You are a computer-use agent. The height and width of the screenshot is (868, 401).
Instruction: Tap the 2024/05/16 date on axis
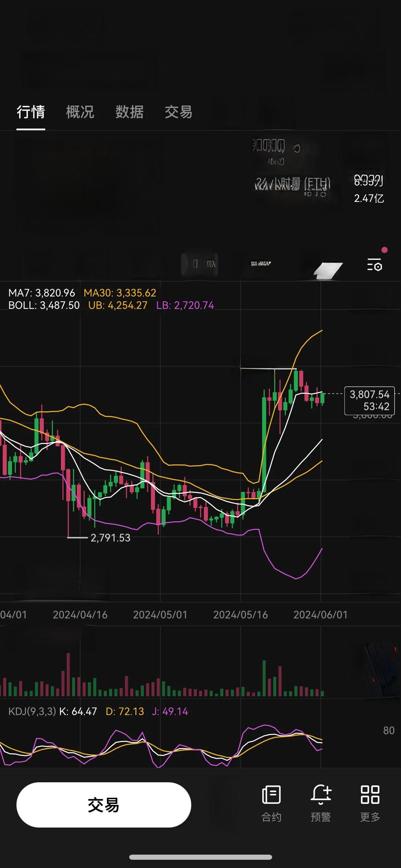pos(240,615)
